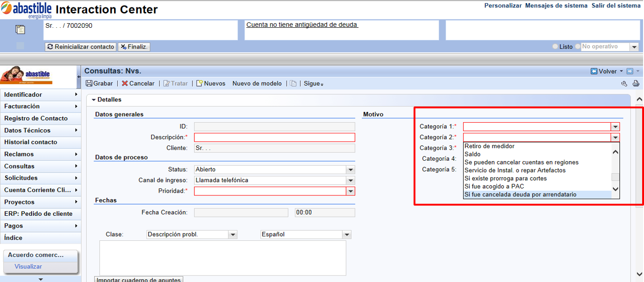
Task: Click the Importar cuaderno de apuntes button
Action: tap(139, 279)
